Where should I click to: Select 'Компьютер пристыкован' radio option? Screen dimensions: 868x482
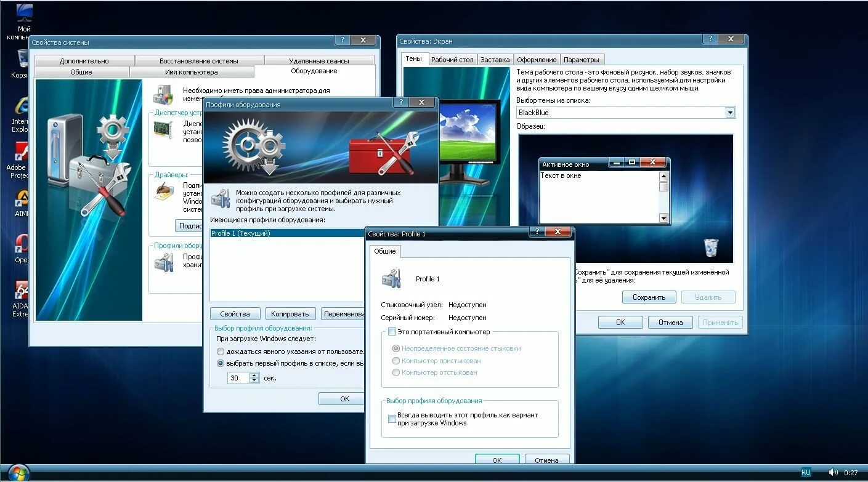pos(395,361)
